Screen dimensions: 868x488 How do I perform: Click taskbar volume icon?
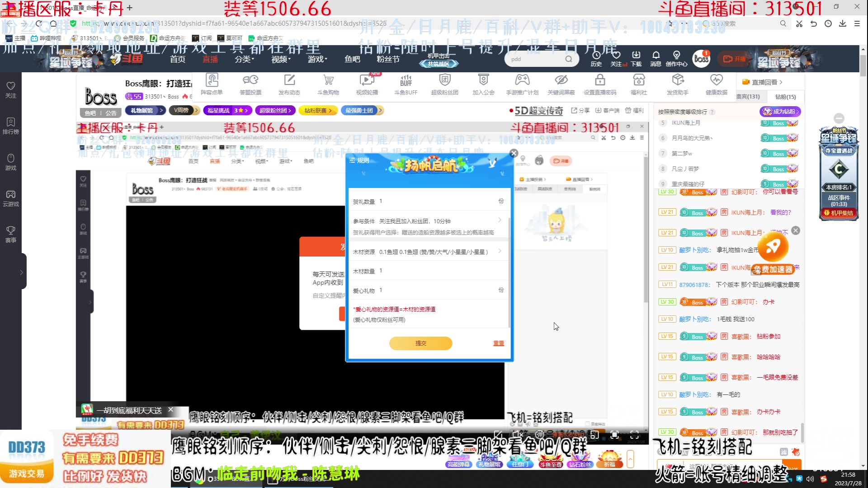810,479
